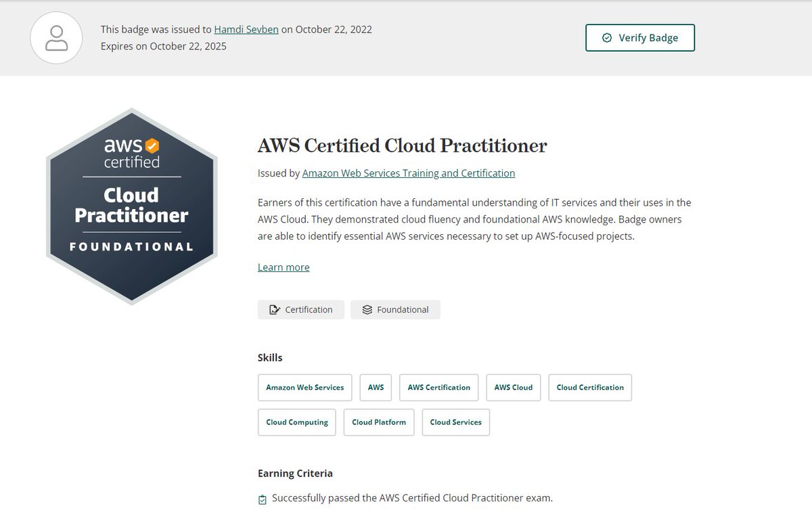Click the AWS Cloud Practitioner badge image

click(x=131, y=206)
